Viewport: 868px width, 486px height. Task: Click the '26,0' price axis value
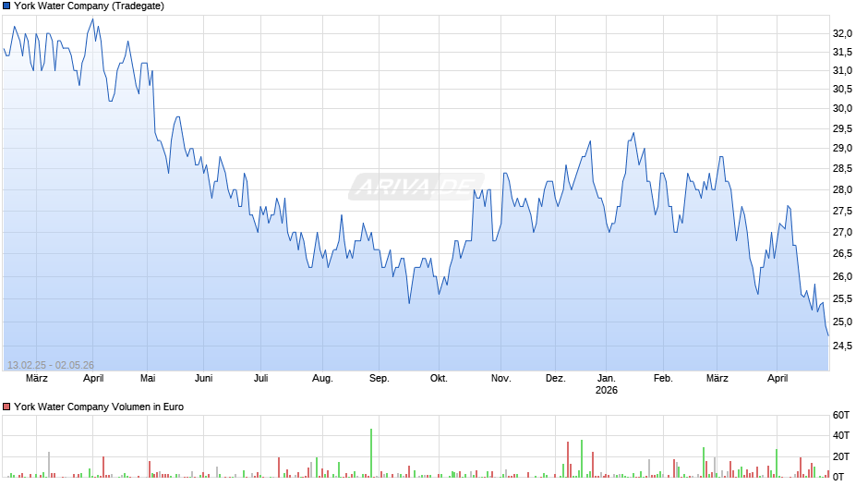pos(842,276)
